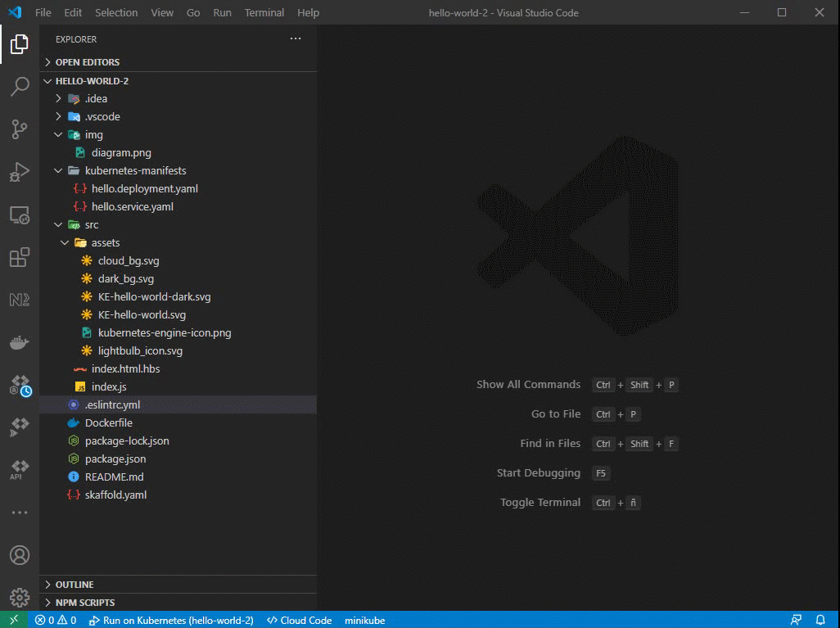The height and width of the screenshot is (628, 840).
Task: Expand the .idea folder
Action: tap(178, 98)
